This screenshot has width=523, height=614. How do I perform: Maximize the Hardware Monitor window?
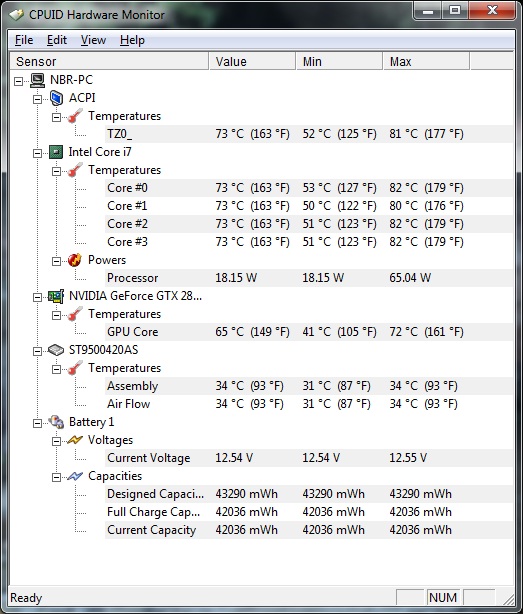[x=454, y=11]
